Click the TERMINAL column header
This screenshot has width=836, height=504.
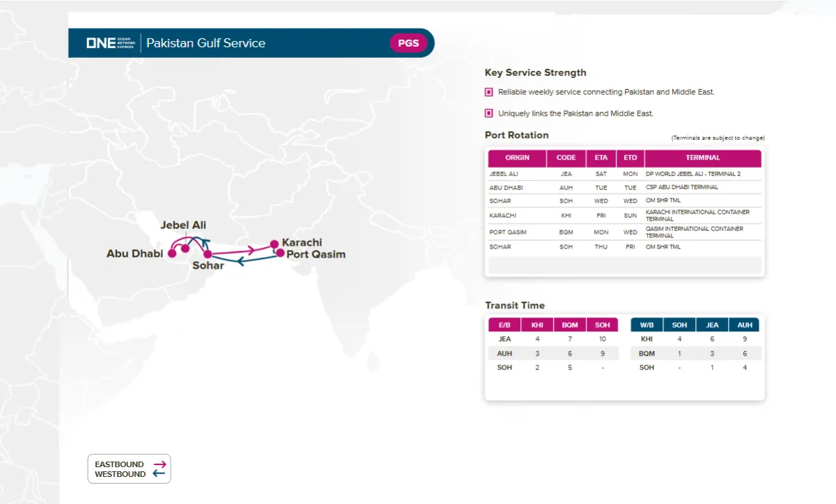(702, 158)
